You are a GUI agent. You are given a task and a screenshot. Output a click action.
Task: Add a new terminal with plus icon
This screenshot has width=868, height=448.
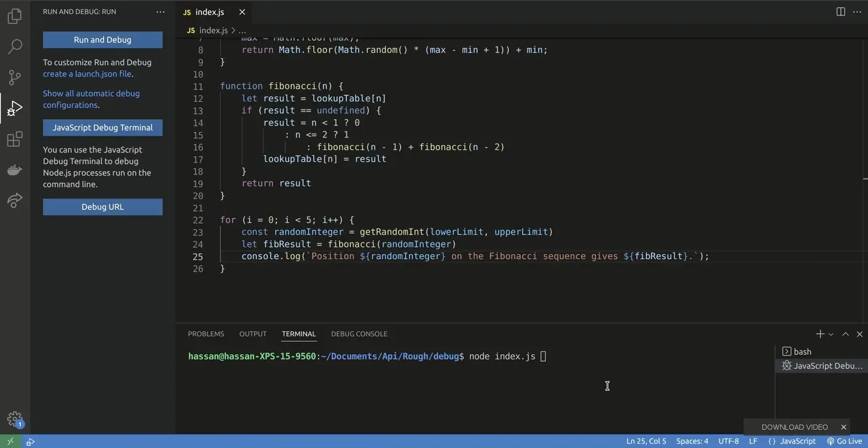pos(820,334)
